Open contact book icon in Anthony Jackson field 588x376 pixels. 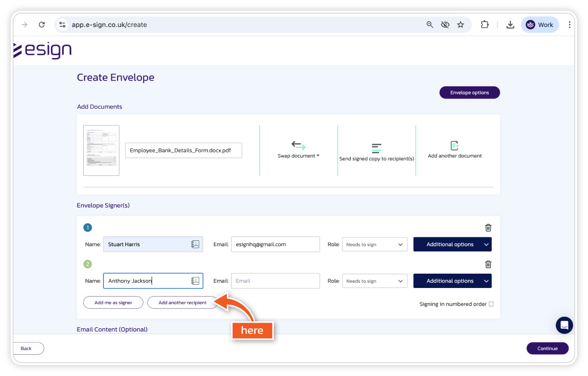(195, 281)
